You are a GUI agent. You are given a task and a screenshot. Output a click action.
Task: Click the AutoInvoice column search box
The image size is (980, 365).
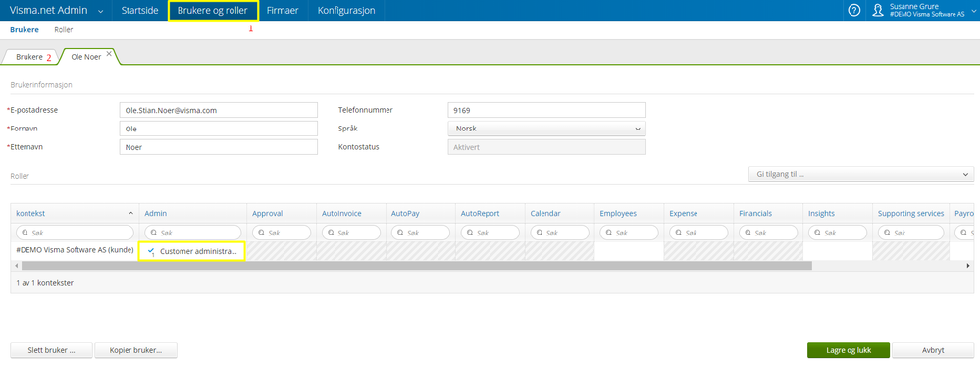(x=351, y=233)
